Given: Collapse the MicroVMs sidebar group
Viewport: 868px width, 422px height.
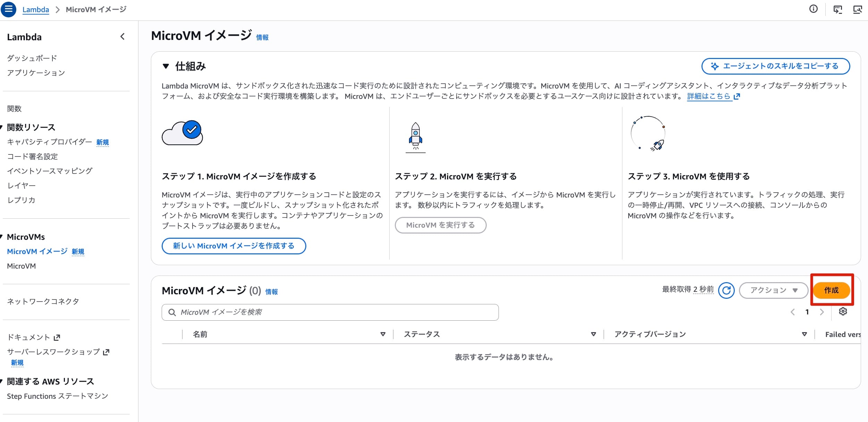Looking at the screenshot, I should 1,237.
